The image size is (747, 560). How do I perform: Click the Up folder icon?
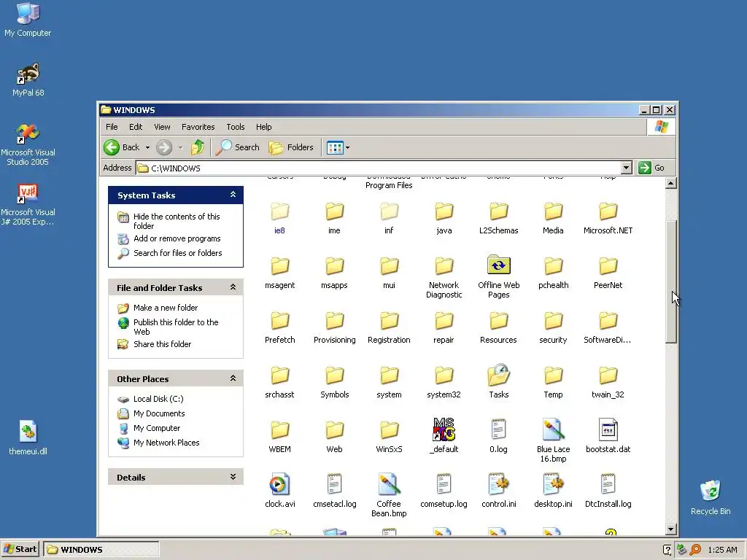click(x=197, y=147)
